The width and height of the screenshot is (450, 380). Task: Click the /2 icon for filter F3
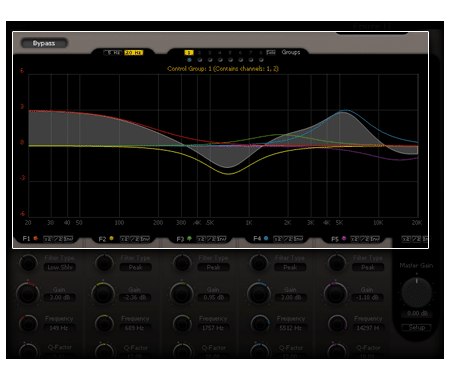pos(211,239)
